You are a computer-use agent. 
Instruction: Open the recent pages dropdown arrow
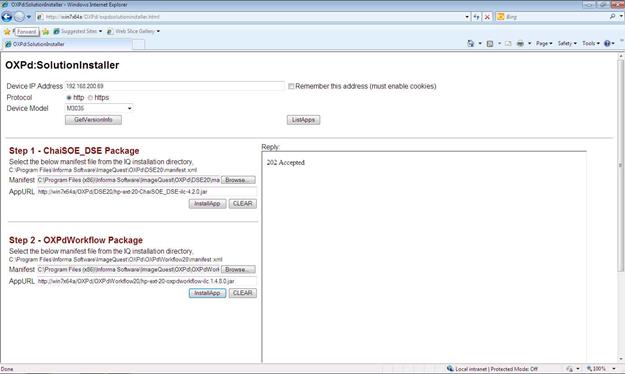29,17
